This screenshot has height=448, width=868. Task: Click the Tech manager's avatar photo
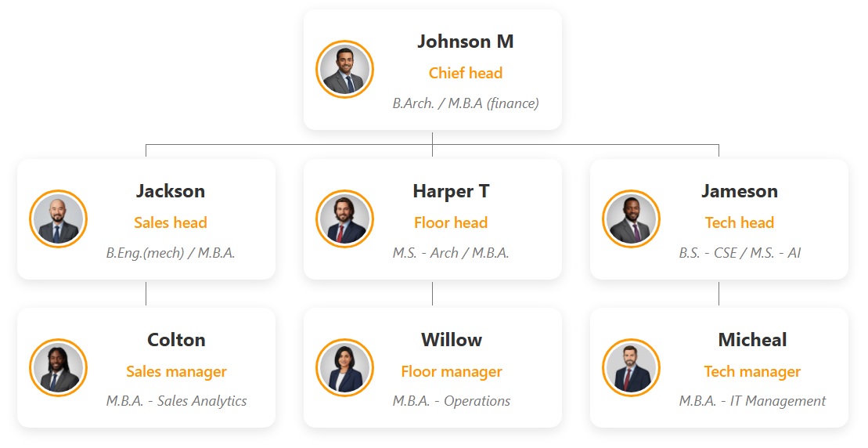tap(631, 368)
